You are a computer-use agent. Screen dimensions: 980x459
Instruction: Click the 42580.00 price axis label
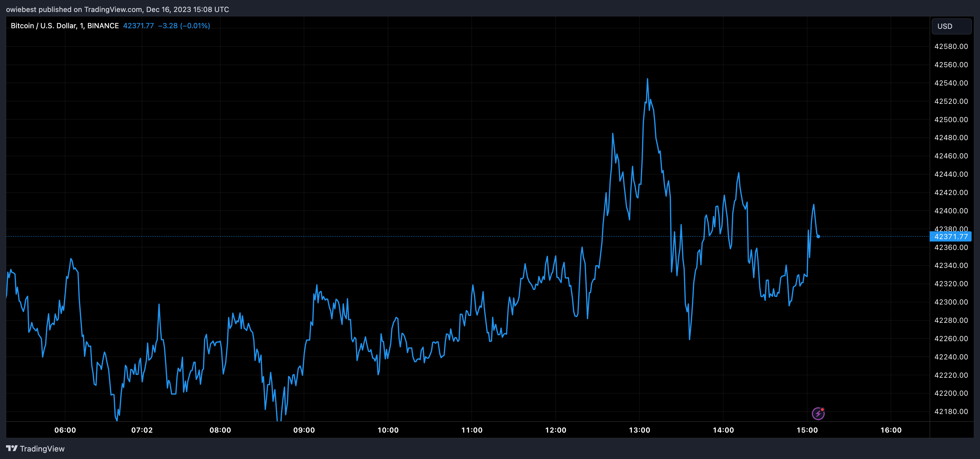point(951,46)
